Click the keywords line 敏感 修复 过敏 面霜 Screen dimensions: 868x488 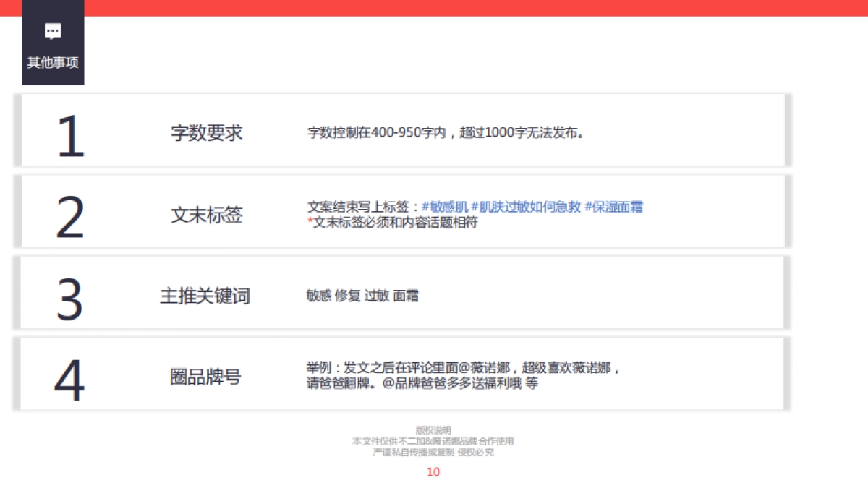point(362,296)
